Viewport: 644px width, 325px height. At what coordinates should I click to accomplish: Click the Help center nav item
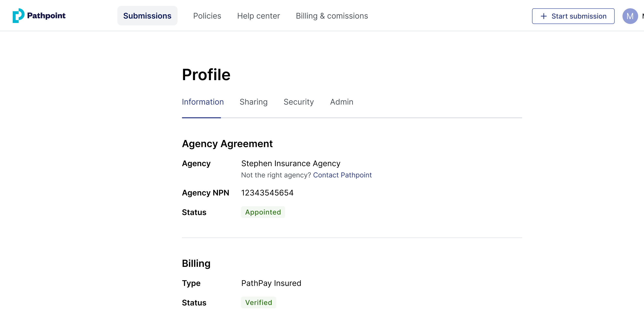tap(258, 16)
